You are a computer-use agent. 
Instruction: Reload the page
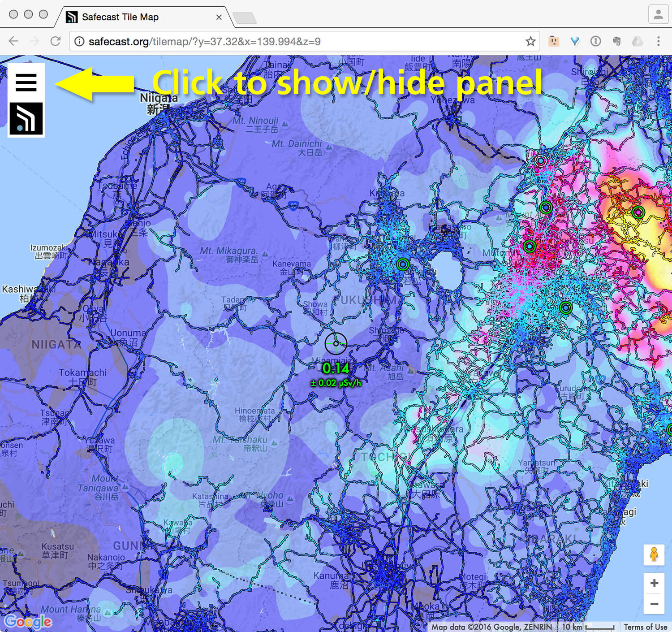click(56, 42)
